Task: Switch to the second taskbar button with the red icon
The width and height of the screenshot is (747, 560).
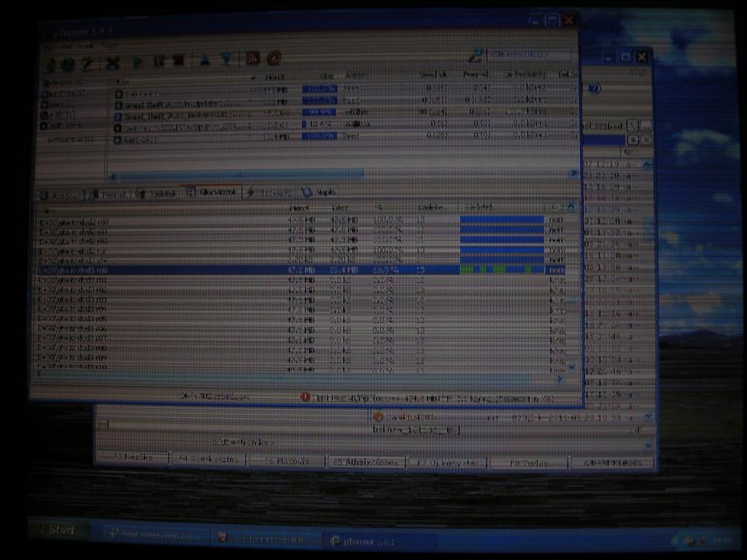Action: tap(267, 538)
